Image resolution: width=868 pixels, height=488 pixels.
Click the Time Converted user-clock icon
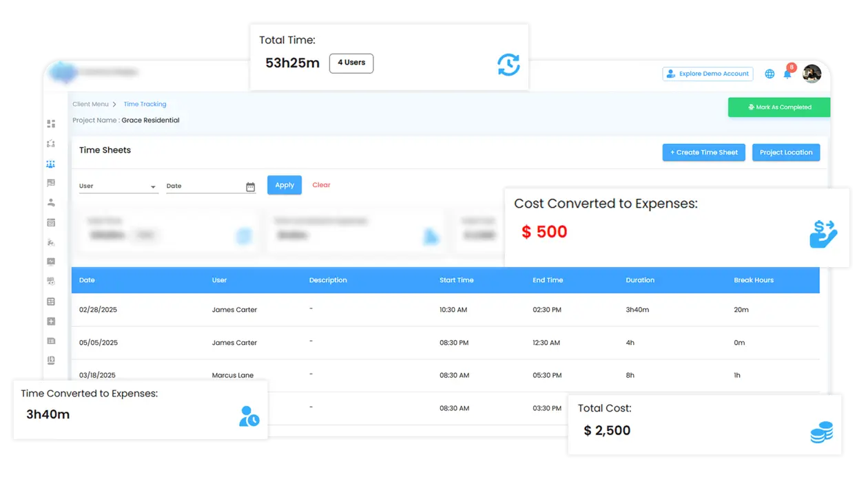pyautogui.click(x=249, y=416)
